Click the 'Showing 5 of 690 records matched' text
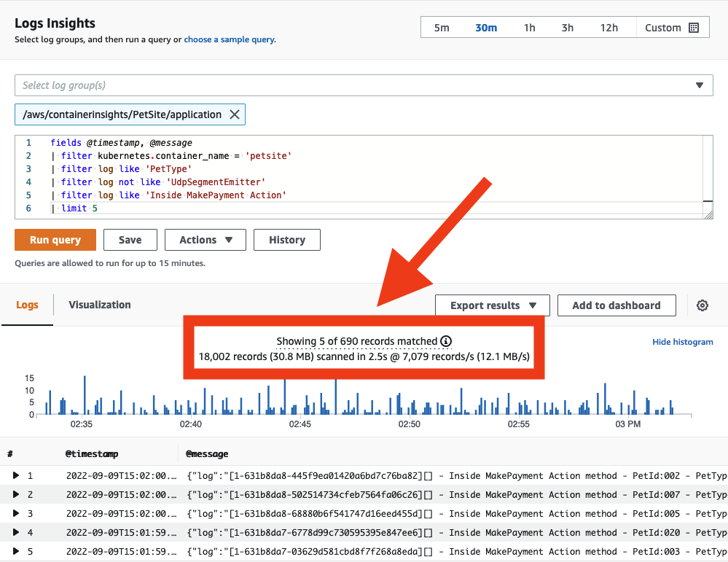Viewport: 728px width, 562px height. (x=356, y=341)
